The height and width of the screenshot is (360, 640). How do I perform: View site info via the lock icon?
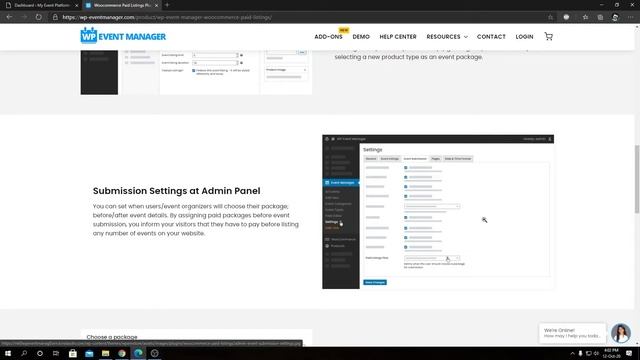pyautogui.click(x=55, y=17)
